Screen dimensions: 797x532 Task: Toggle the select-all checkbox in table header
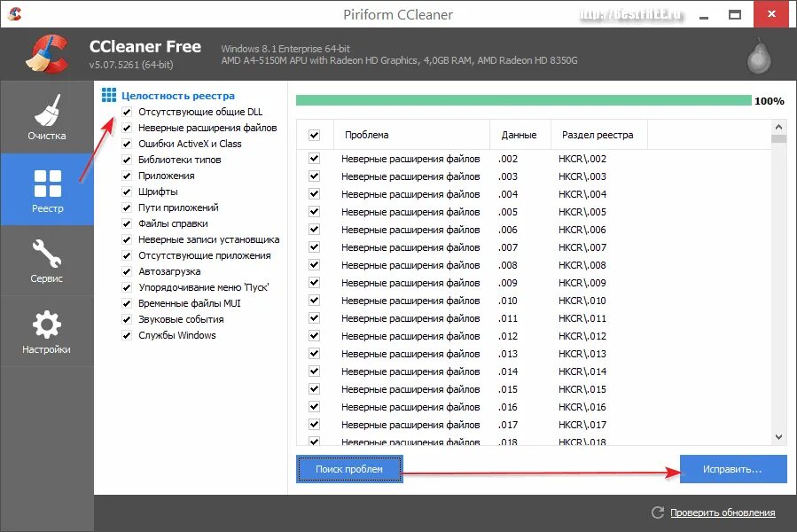(x=314, y=135)
